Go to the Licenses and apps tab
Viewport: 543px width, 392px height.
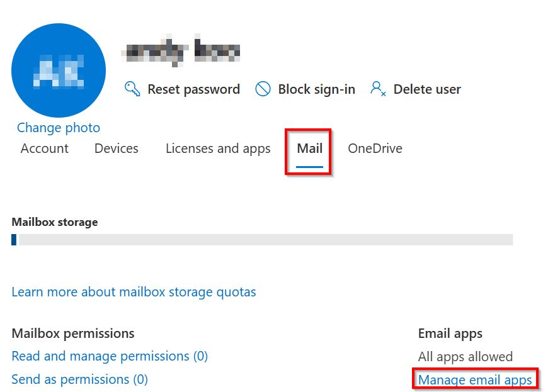pos(218,148)
